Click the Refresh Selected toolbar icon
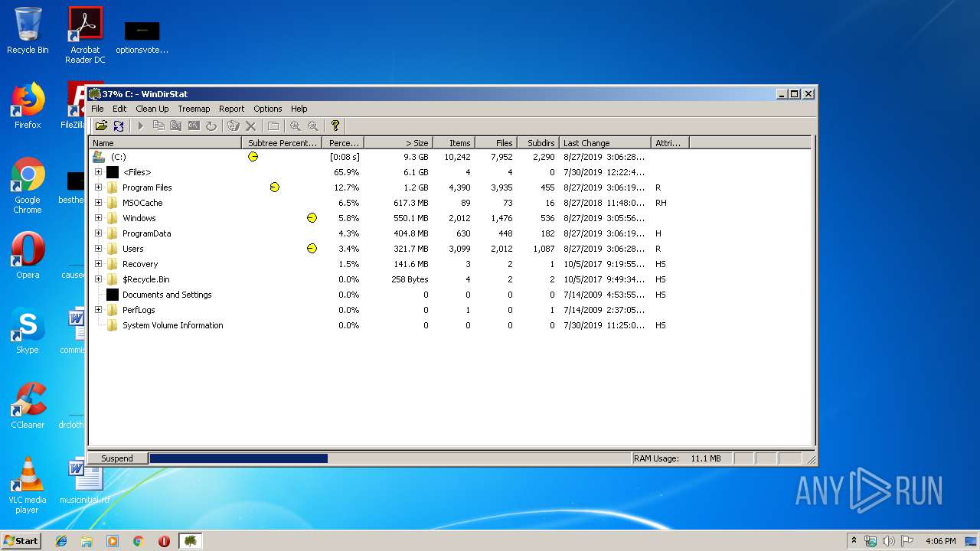 click(x=211, y=126)
